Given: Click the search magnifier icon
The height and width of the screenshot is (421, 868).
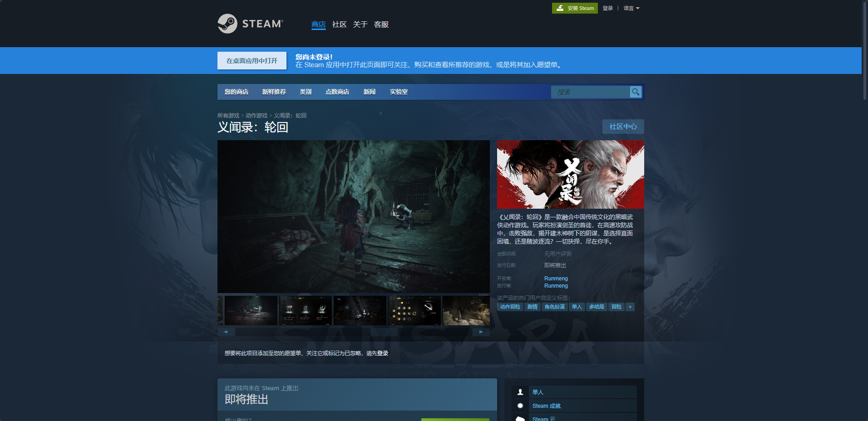Looking at the screenshot, I should point(636,92).
